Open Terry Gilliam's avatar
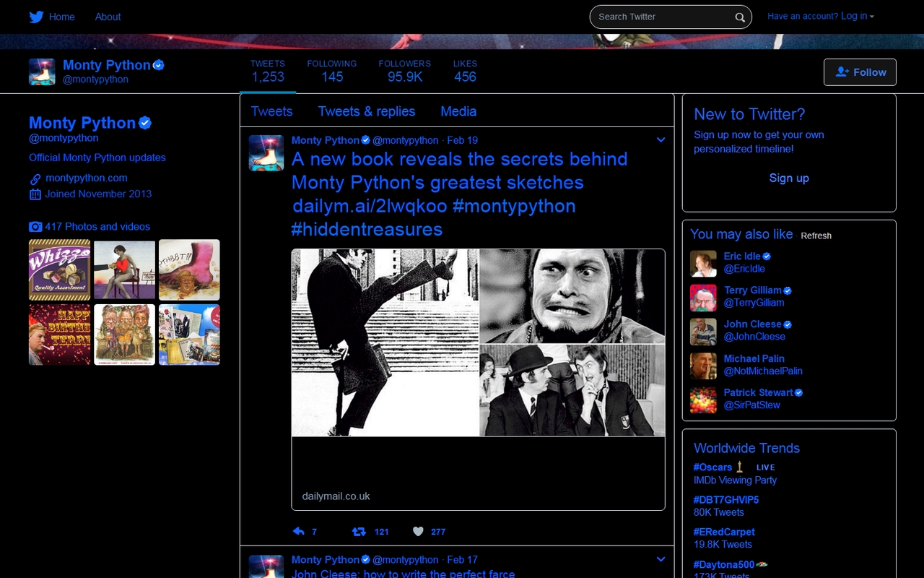The image size is (924, 578). [x=703, y=298]
